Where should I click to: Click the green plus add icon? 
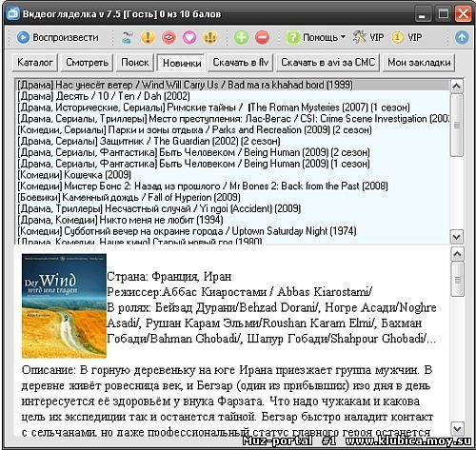pyautogui.click(x=242, y=37)
